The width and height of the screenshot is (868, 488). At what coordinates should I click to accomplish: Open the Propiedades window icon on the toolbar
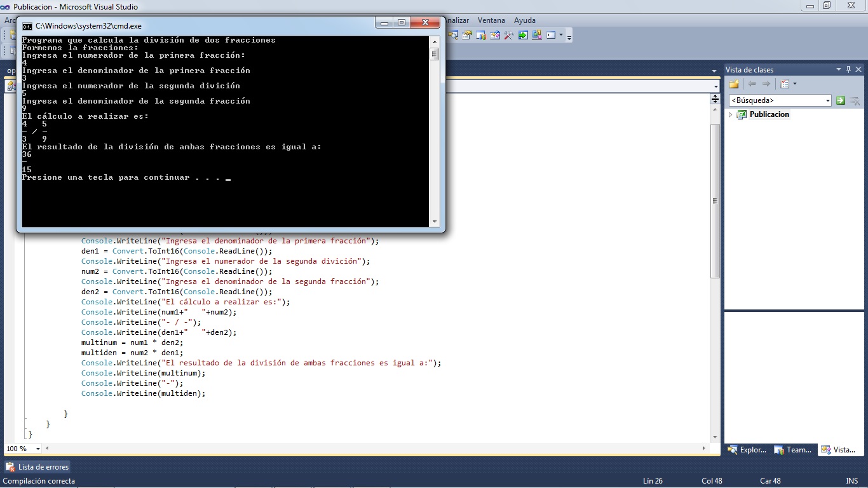click(x=466, y=35)
